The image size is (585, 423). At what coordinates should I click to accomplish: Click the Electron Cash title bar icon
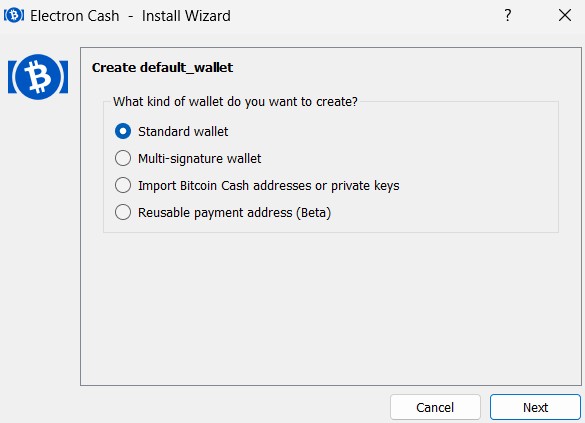(x=14, y=16)
